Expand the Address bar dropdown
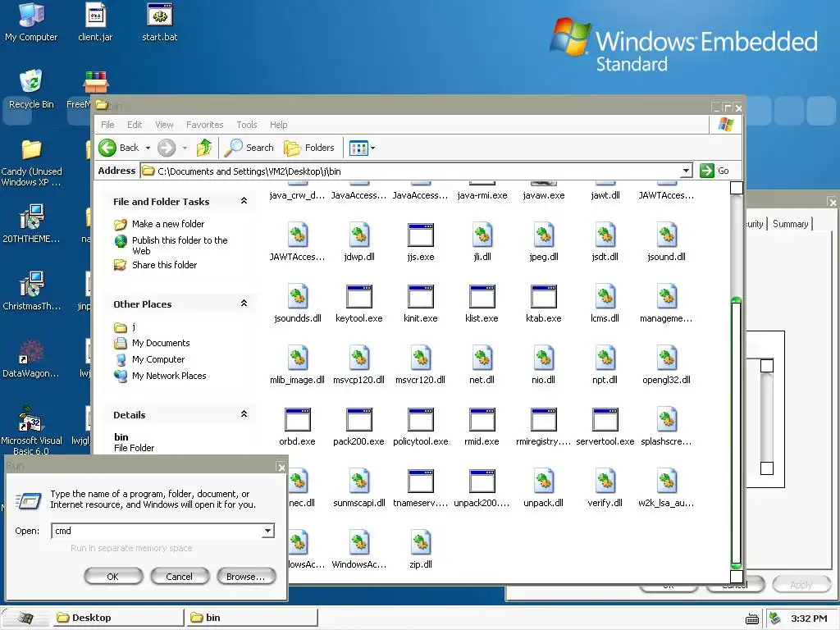 pyautogui.click(x=686, y=171)
